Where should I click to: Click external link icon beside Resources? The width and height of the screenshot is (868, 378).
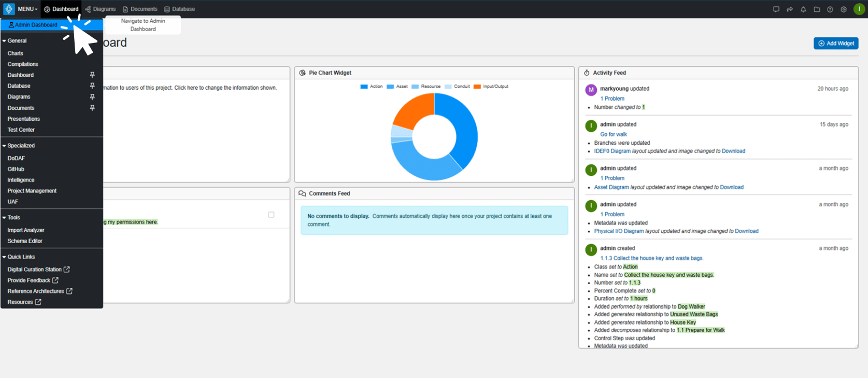tap(38, 302)
